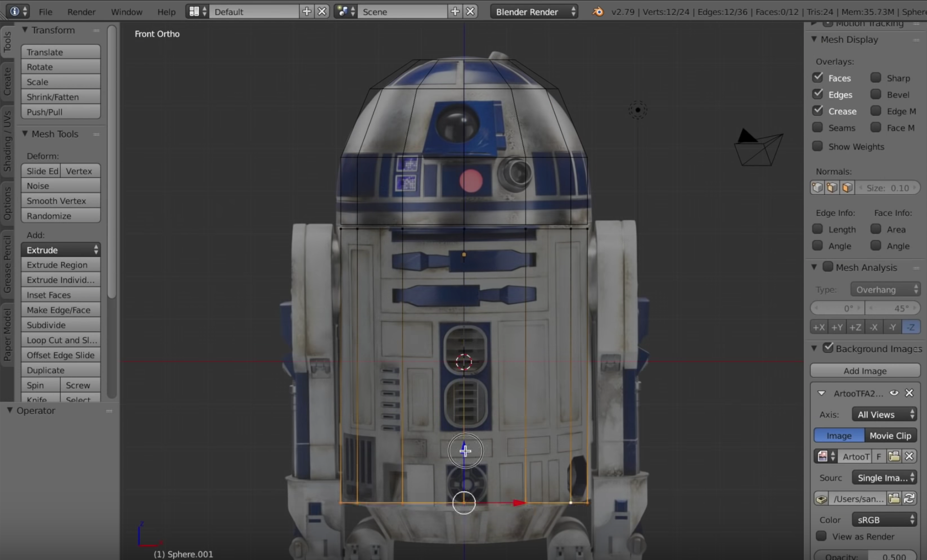Toggle fake user F for ArtooT image

pyautogui.click(x=879, y=456)
